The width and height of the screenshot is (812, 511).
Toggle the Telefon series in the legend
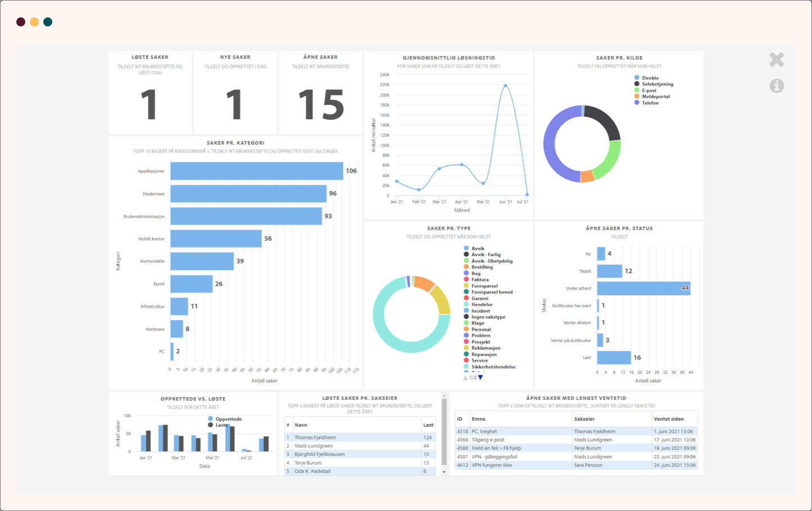[650, 103]
